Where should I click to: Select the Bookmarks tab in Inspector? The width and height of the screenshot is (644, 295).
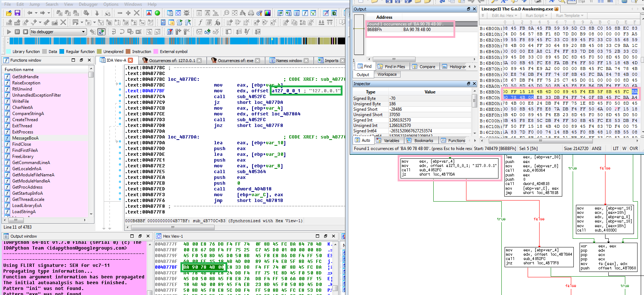tap(420, 141)
